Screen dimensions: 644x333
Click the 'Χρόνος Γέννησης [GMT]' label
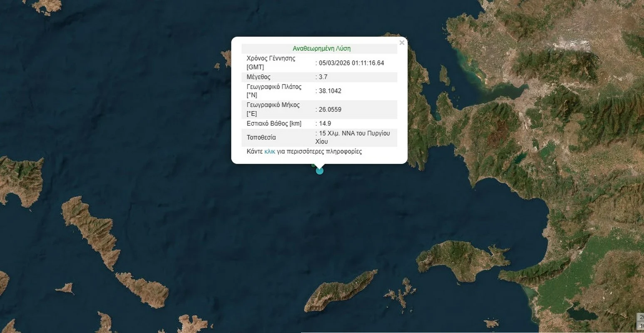click(271, 63)
